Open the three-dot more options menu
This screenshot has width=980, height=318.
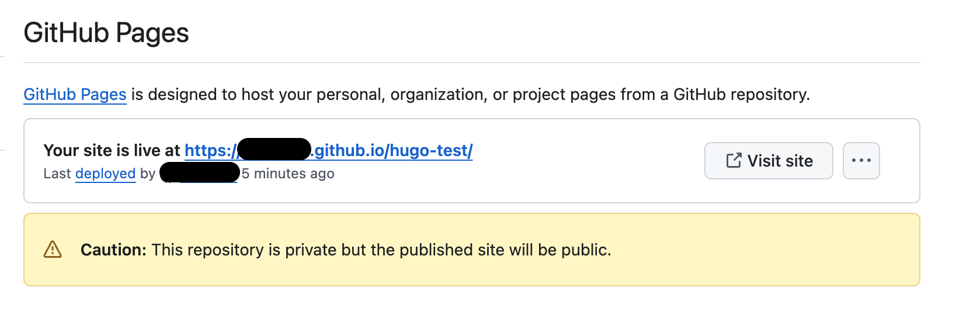pos(861,161)
